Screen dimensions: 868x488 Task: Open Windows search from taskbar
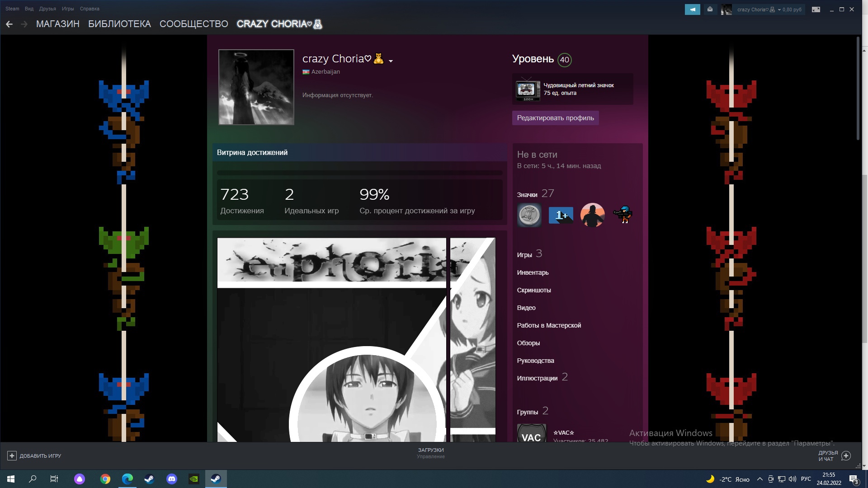[x=33, y=479]
